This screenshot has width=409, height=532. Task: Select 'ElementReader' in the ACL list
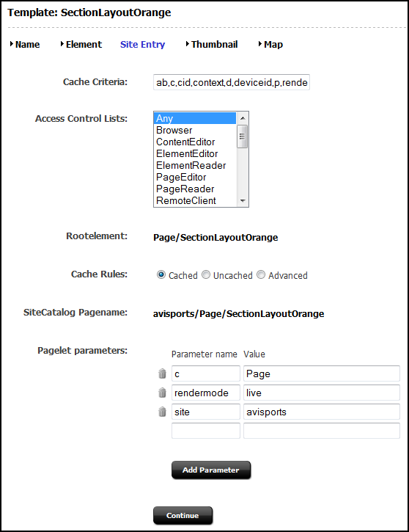click(195, 165)
